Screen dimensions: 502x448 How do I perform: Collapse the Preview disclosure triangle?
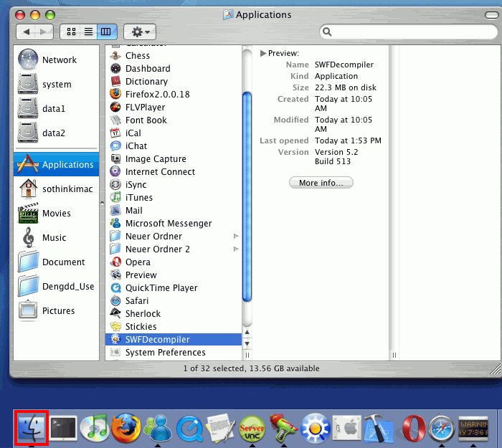tap(263, 53)
